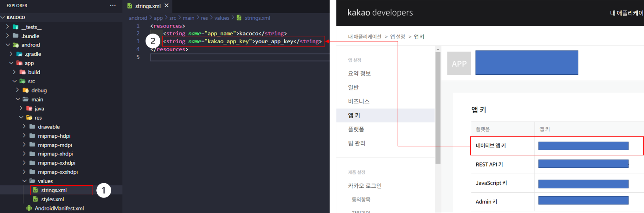Click the res breadcrumb segment
The image size is (644, 213).
pyautogui.click(x=204, y=18)
